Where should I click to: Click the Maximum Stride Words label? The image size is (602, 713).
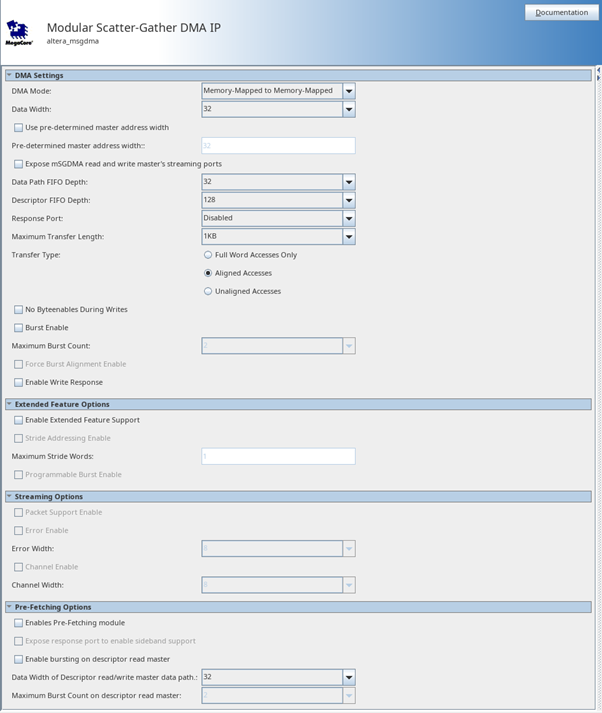tap(52, 456)
